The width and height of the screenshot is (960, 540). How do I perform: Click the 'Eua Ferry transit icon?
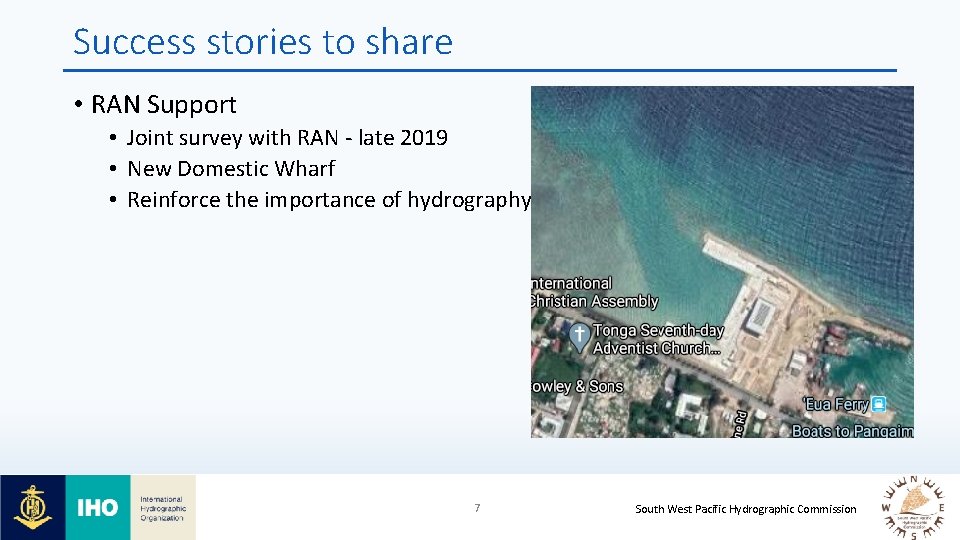pyautogui.click(x=879, y=404)
